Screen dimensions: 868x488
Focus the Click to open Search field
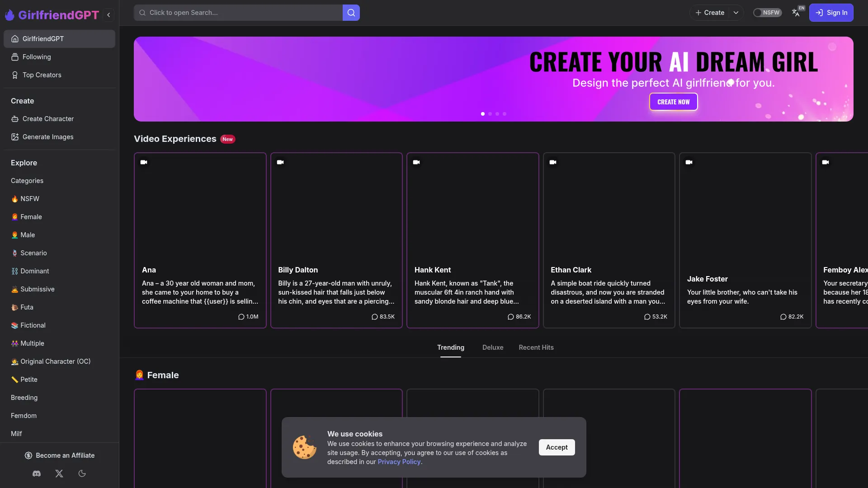tap(238, 13)
